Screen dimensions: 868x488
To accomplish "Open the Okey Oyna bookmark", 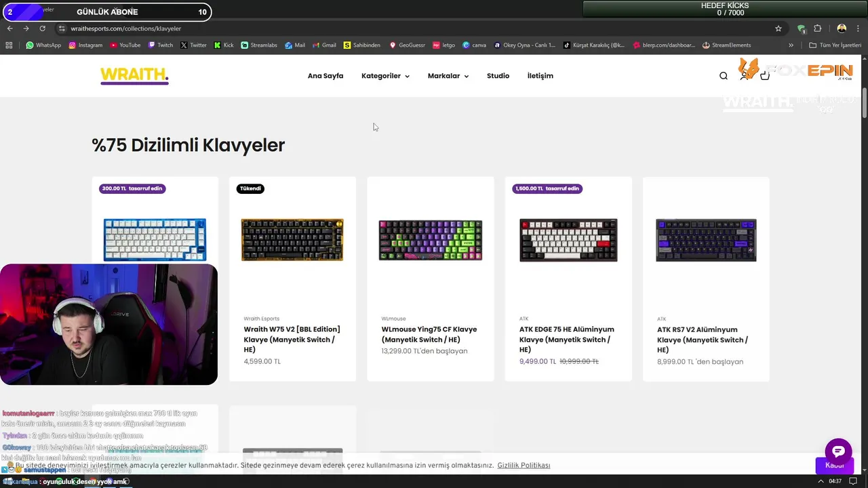I will click(525, 45).
